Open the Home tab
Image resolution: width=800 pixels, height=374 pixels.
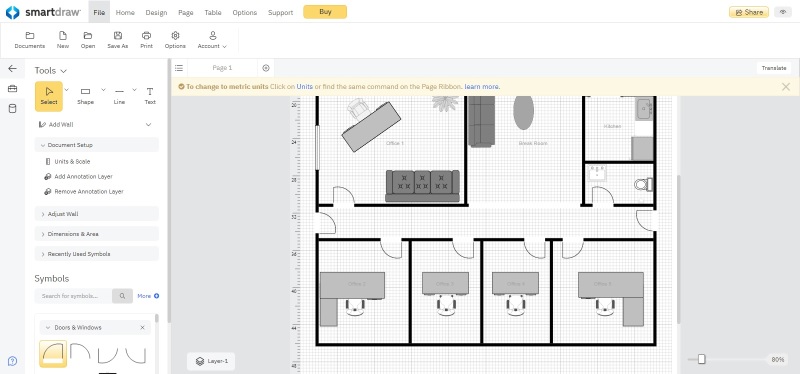[x=125, y=12]
